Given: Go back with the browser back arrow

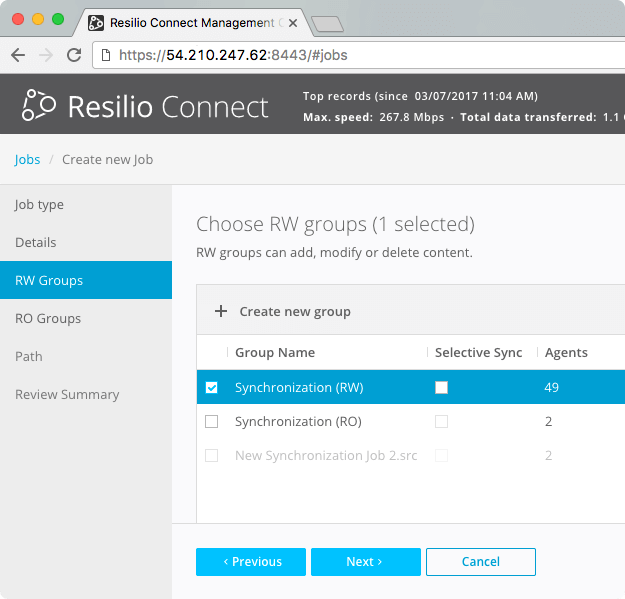Looking at the screenshot, I should click(x=18, y=55).
